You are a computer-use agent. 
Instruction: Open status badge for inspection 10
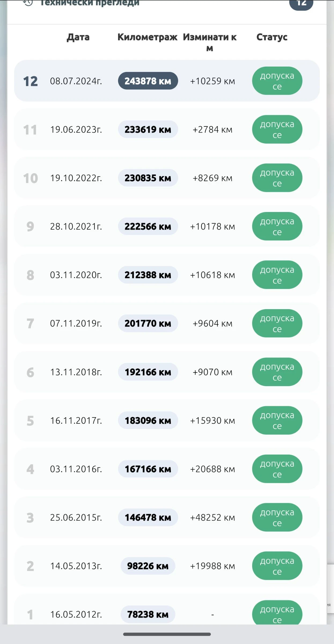click(x=277, y=178)
